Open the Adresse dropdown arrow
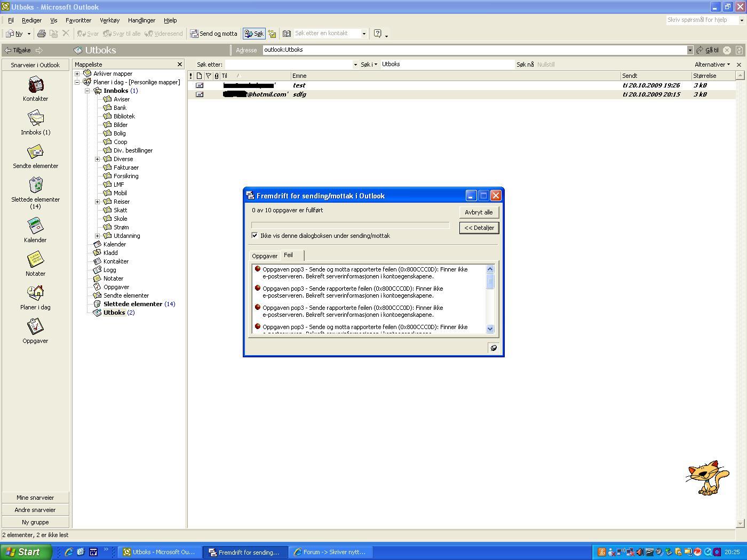Image resolution: width=747 pixels, height=560 pixels. click(689, 50)
